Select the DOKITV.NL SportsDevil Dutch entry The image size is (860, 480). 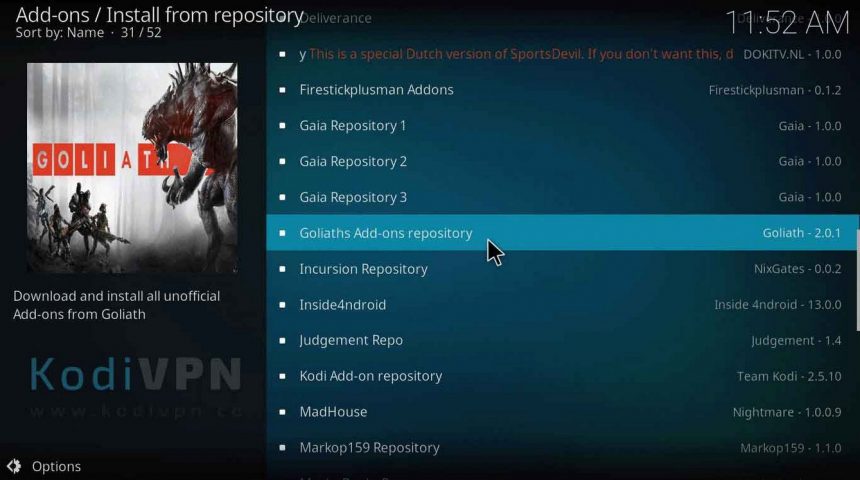coord(562,54)
